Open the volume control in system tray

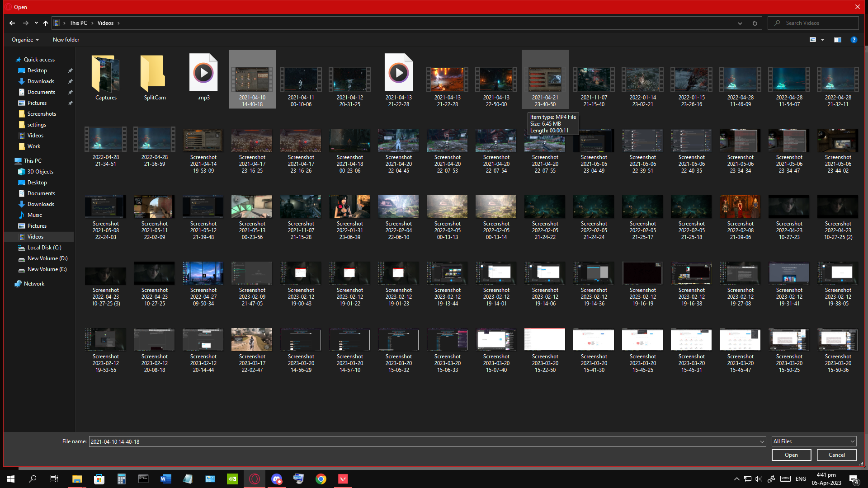click(758, 479)
